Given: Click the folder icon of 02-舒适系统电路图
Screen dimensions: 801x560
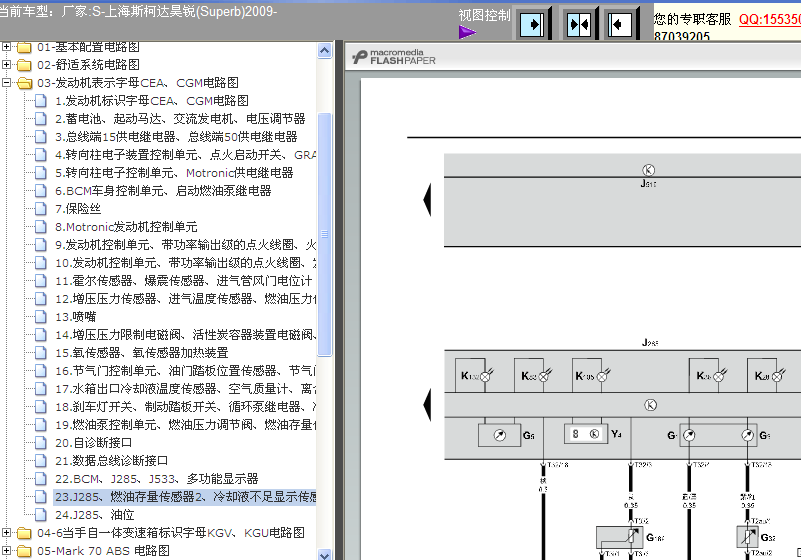Looking at the screenshot, I should [x=24, y=65].
